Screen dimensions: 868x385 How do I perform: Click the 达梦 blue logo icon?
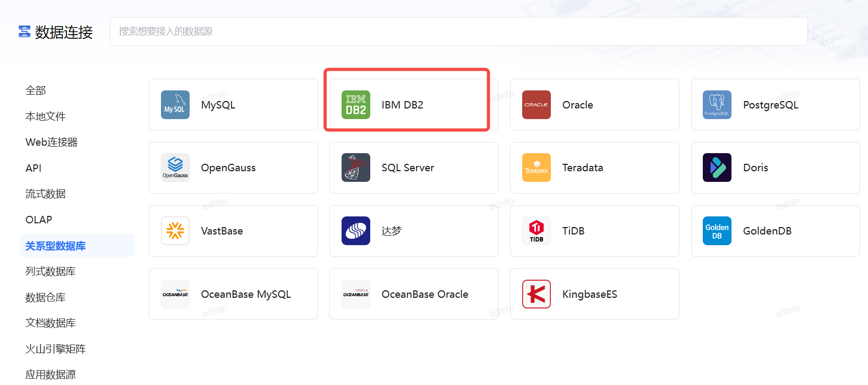(356, 231)
